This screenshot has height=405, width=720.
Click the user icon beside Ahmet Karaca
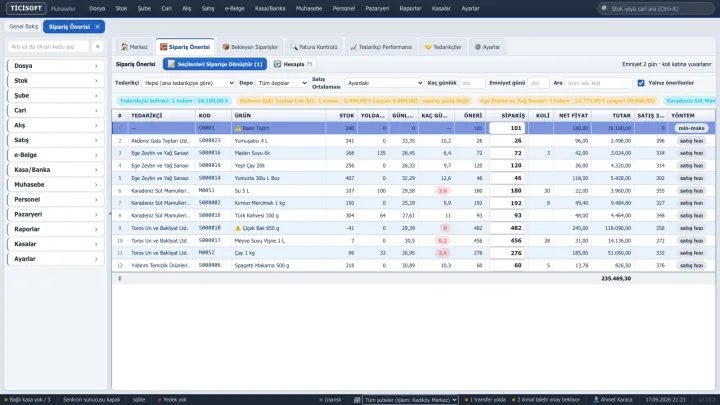(x=596, y=400)
